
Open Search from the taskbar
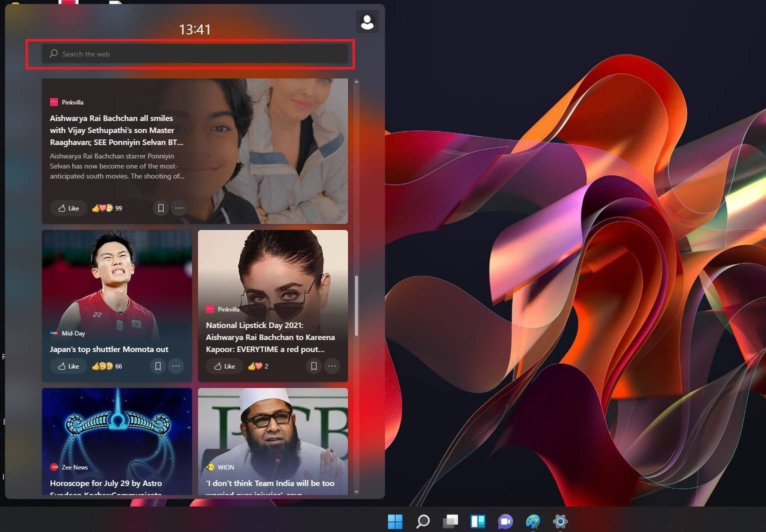[x=422, y=521]
